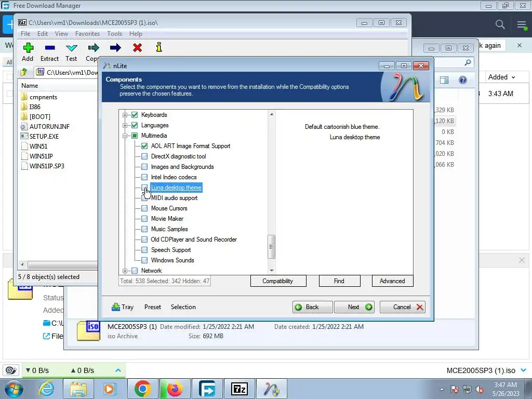
Task: Switch to 7-Zip taskbar icon
Action: click(x=240, y=389)
